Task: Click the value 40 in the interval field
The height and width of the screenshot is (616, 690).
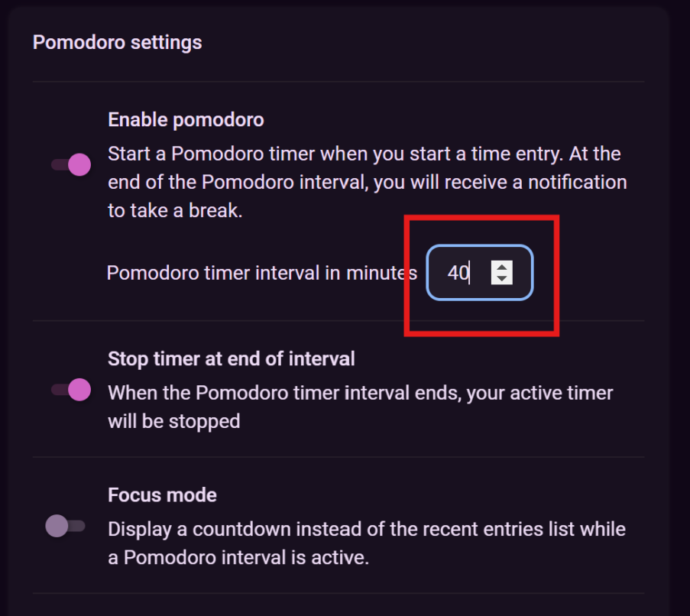Action: click(458, 273)
